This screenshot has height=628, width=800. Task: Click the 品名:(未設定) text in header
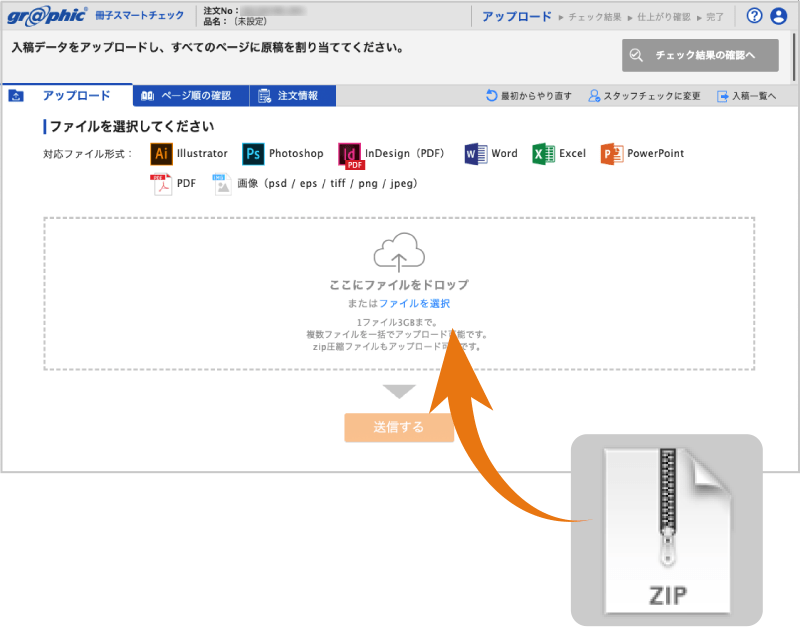pyautogui.click(x=235, y=22)
